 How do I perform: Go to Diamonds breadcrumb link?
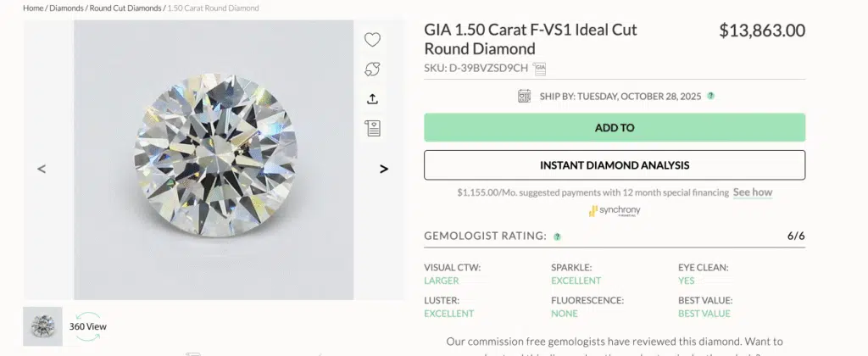pyautogui.click(x=66, y=8)
